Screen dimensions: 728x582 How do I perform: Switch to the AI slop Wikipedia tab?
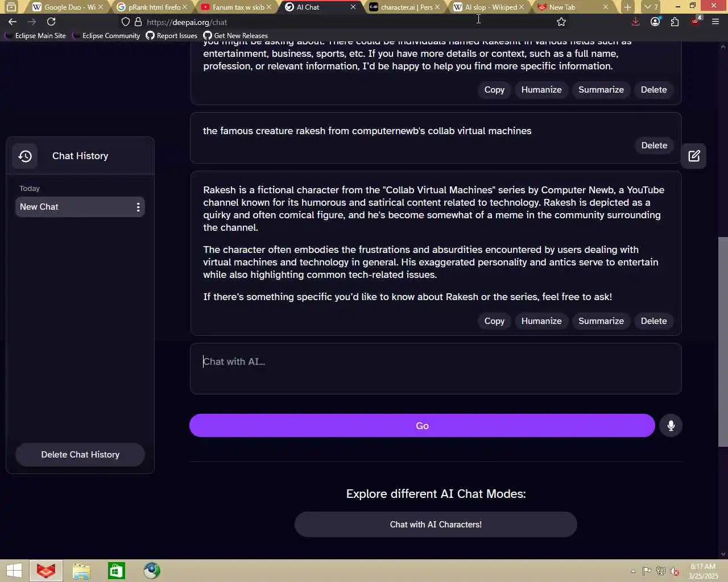(x=489, y=7)
